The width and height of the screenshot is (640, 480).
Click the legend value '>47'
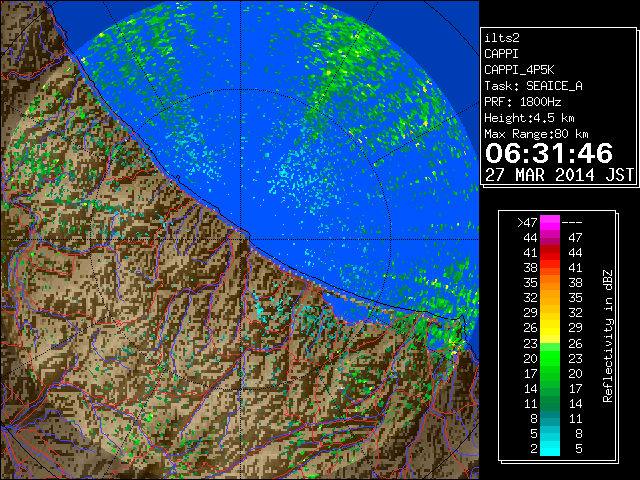point(527,222)
